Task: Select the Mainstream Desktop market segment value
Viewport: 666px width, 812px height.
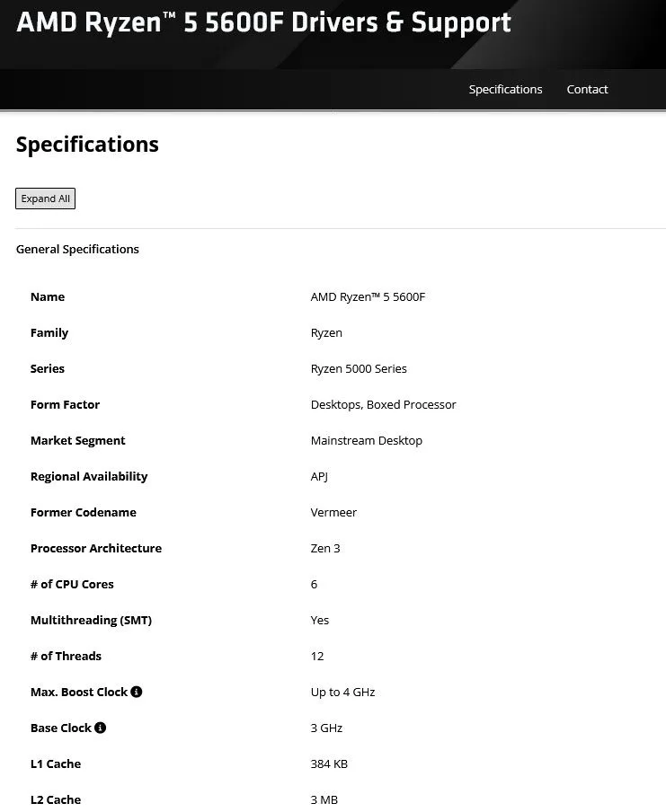Action: pyautogui.click(x=367, y=440)
